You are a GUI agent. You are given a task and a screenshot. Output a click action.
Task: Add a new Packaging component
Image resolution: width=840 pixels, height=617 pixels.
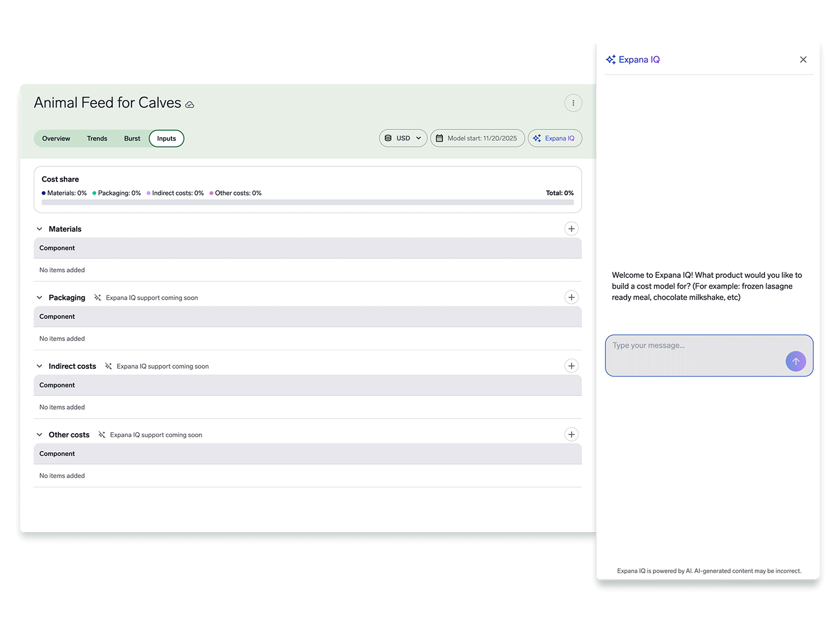571,297
